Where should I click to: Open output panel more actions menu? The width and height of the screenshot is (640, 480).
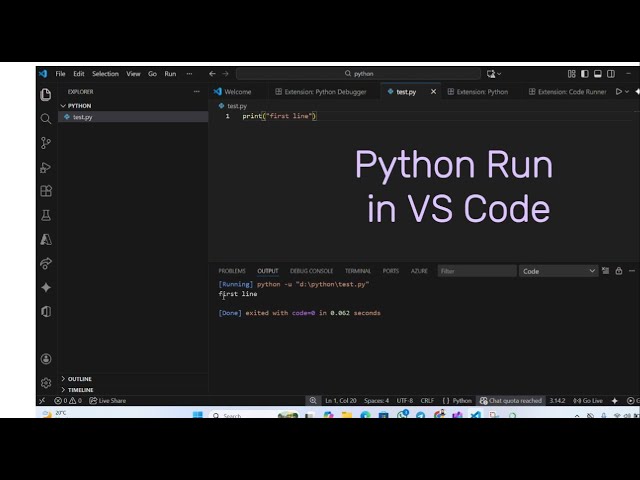coord(632,271)
